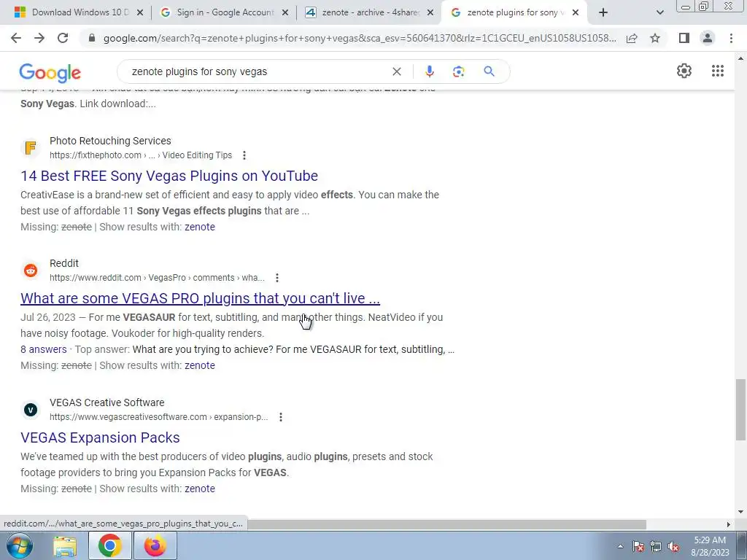Reload the current page

pos(63,38)
